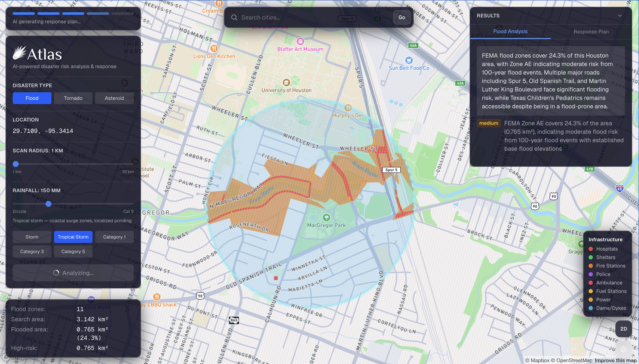639x364 pixels.
Task: Choose the Category 3 rainfall preset
Action: tap(32, 251)
